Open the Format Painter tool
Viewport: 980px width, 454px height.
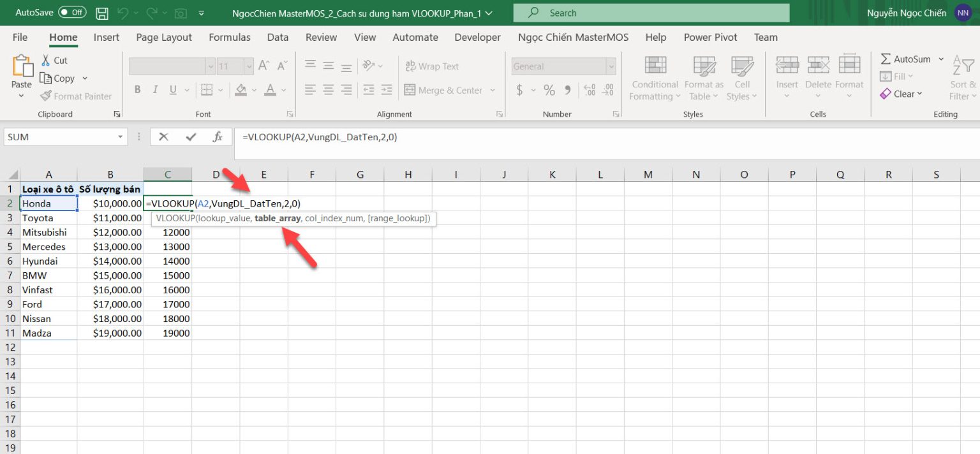pos(76,96)
